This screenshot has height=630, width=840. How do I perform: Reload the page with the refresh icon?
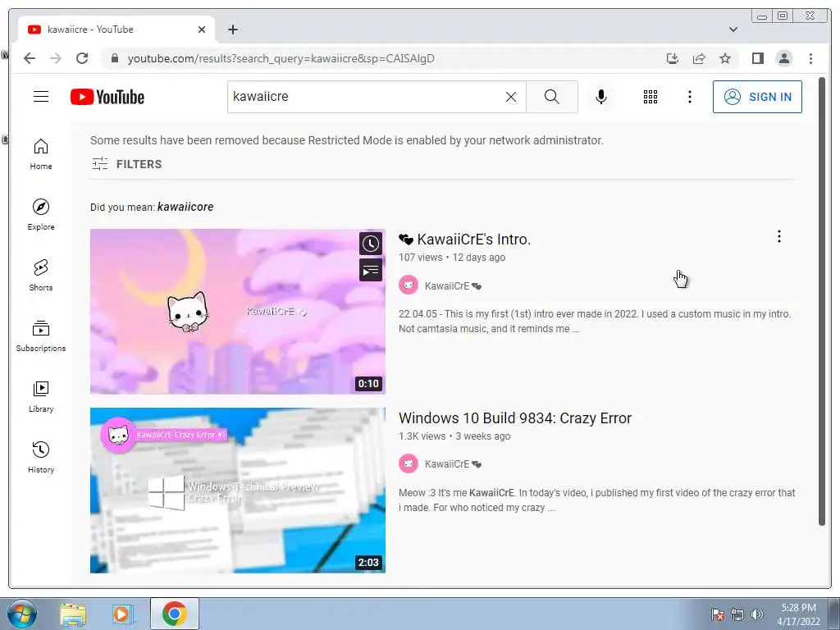pos(82,58)
